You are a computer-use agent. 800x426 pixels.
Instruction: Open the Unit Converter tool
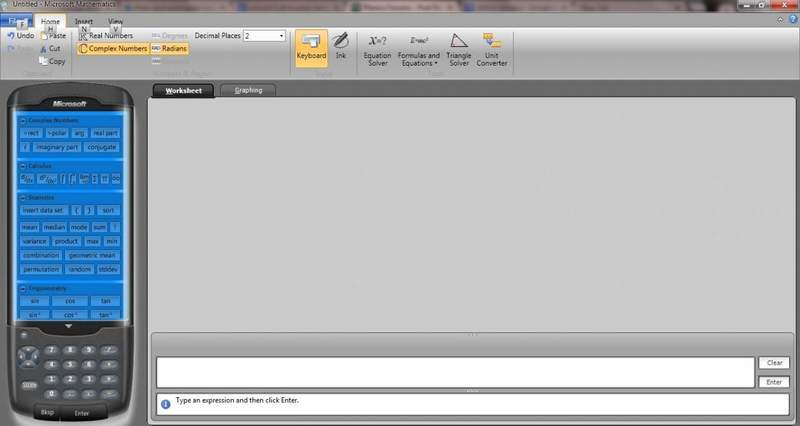(492, 49)
